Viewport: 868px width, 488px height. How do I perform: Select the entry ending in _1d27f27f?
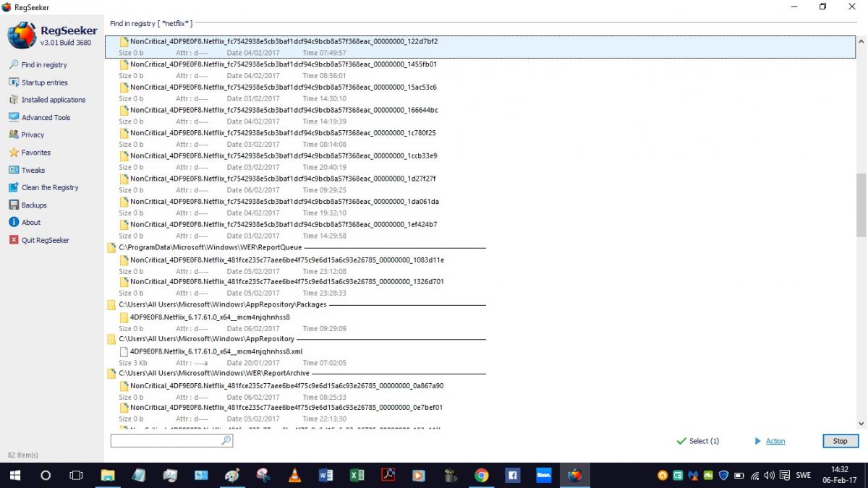283,179
